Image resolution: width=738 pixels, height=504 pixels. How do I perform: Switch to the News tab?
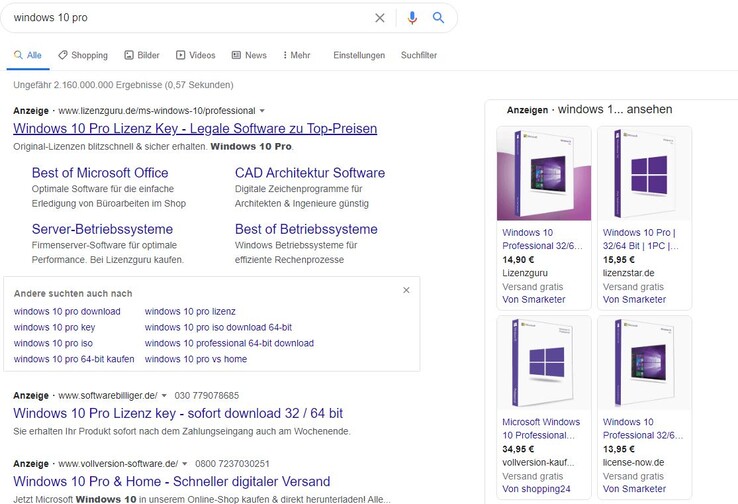[x=249, y=55]
